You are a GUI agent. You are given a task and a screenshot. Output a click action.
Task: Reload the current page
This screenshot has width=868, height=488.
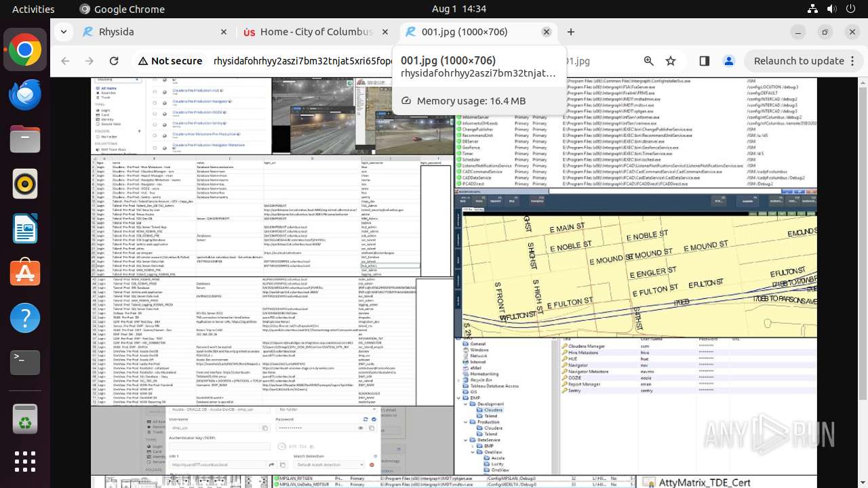pyautogui.click(x=114, y=61)
